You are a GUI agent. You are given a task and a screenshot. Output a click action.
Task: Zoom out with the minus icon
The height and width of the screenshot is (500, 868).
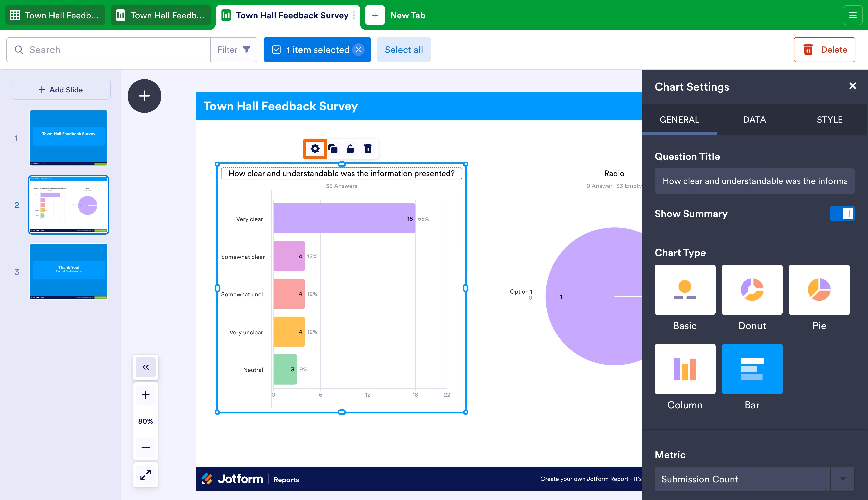[146, 447]
